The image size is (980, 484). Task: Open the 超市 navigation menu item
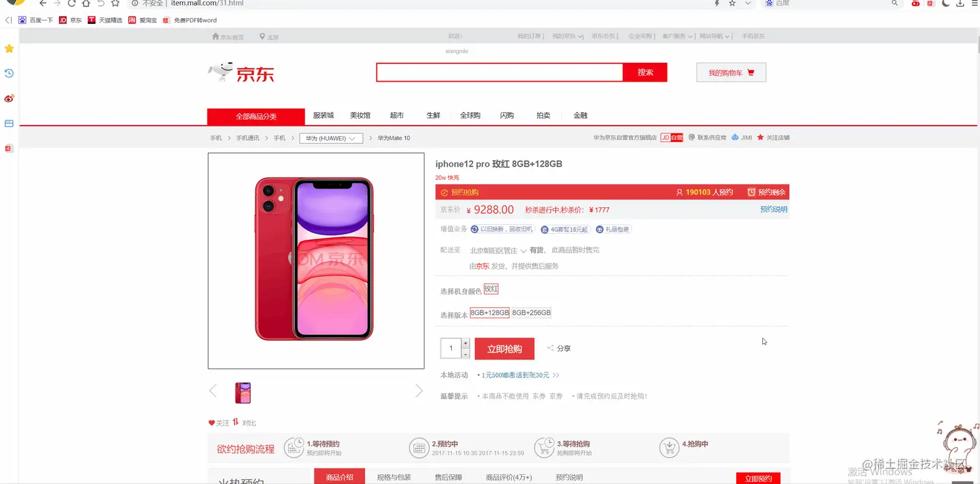click(397, 115)
